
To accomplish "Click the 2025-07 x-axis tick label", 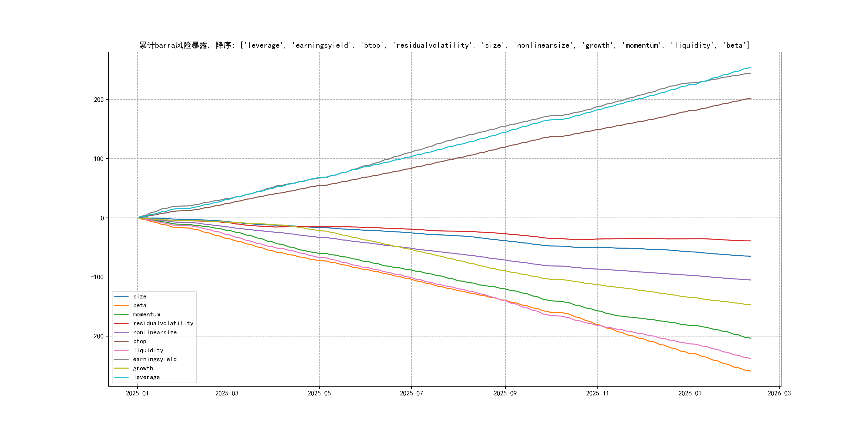I will (411, 394).
